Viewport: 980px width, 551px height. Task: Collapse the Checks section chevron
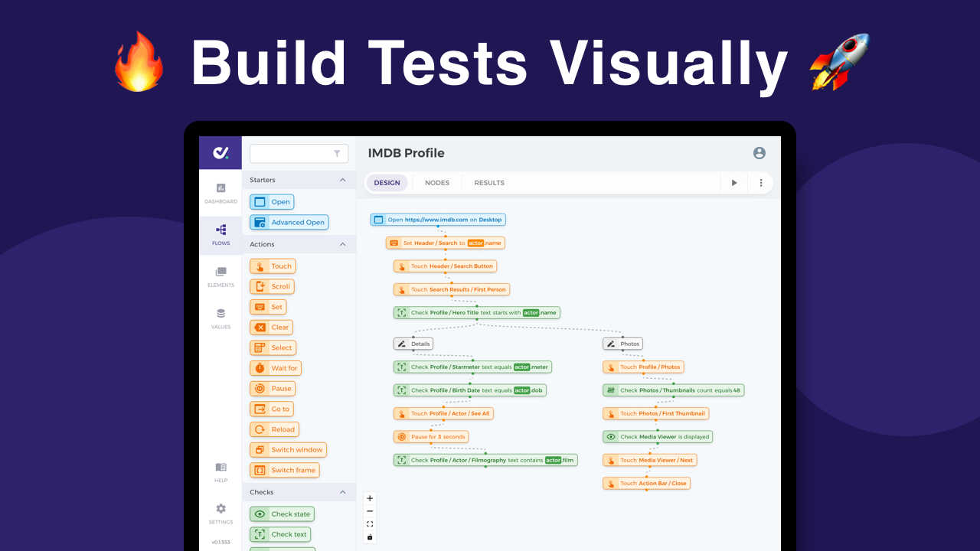342,492
